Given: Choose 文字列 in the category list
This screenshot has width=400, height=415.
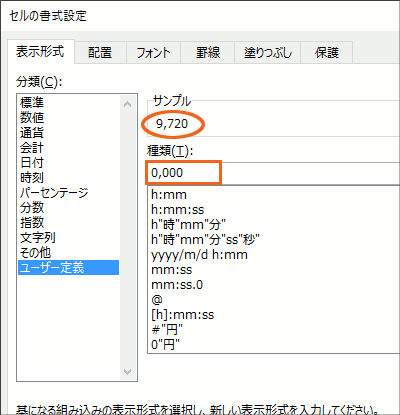Looking at the screenshot, I should point(37,238).
